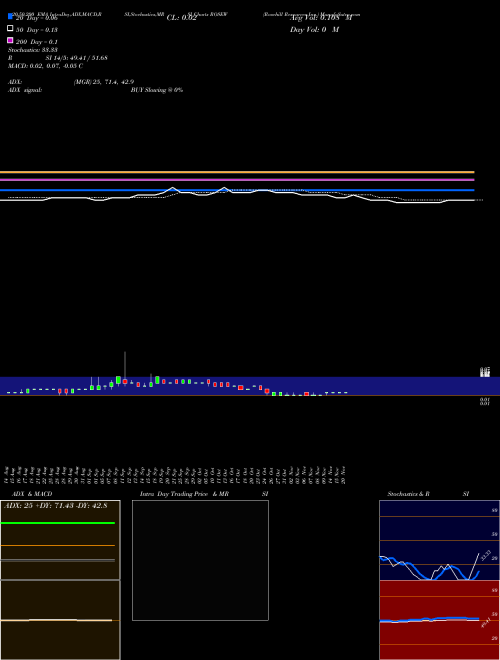Click the blue 20-day EMA line on chart

pyautogui.click(x=237, y=190)
